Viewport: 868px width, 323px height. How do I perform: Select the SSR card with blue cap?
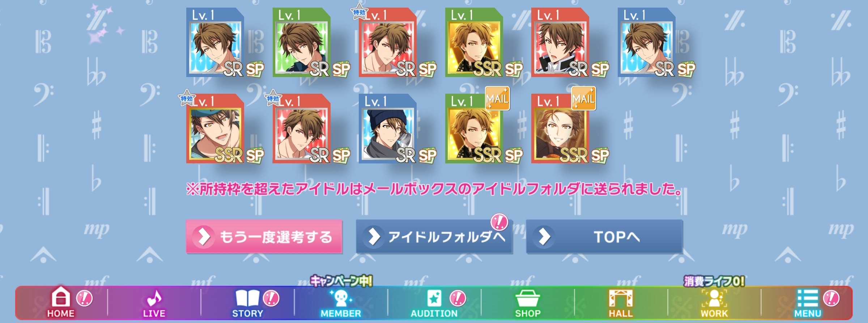215,128
